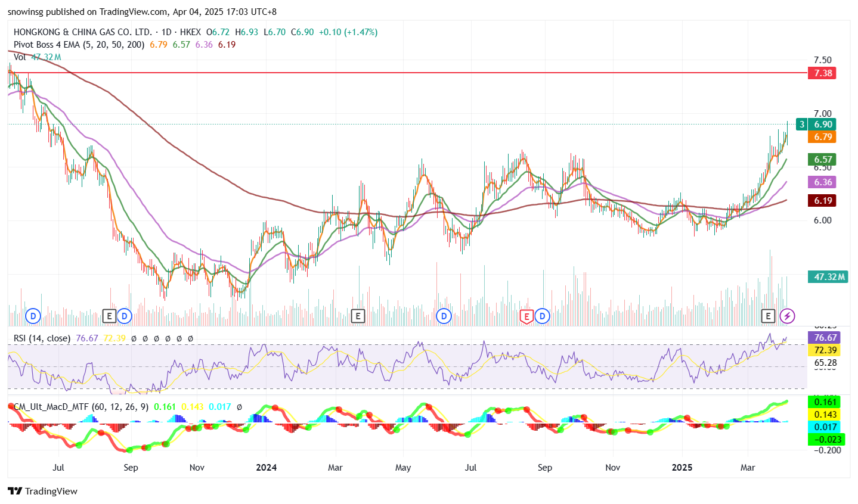Image resolution: width=858 pixels, height=504 pixels.
Task: Click the cyan 0.017 histogram axis label
Action: (823, 427)
